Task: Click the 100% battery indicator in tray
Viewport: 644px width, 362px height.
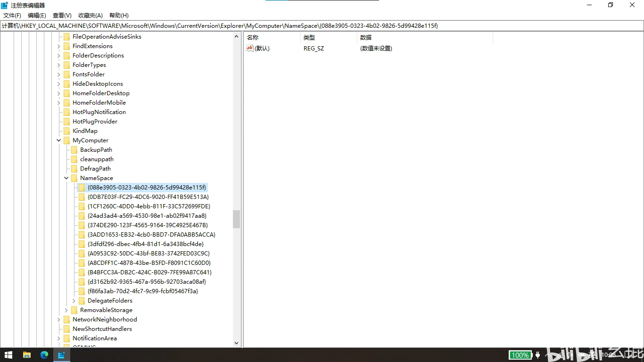Action: tap(520, 355)
